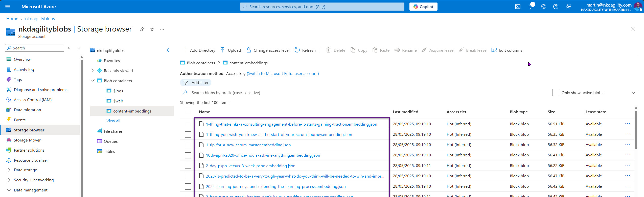Collapse the storage tree pane arrow
Screen dimensions: 644x197
pyautogui.click(x=168, y=50)
